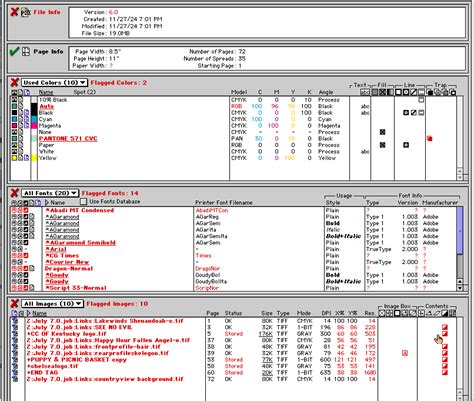Select the Lakewinds Shenandoah-e.tif image
This screenshot has height=401, width=474.
pyautogui.click(x=105, y=321)
